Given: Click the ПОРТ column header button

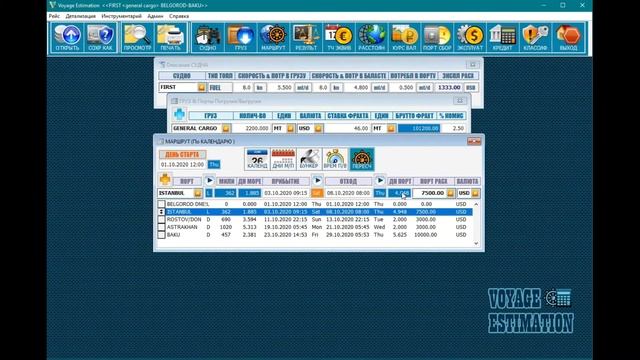Looking at the screenshot, I should point(187,181).
